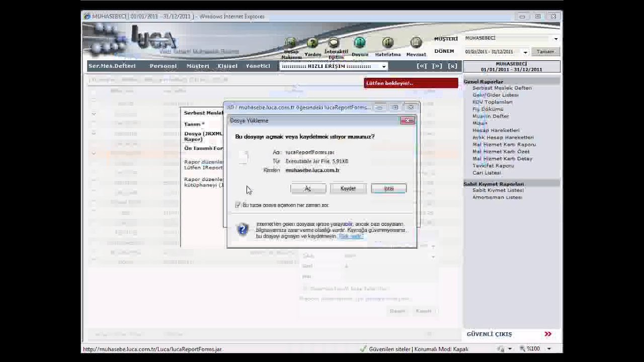Viewport: 644px width, 362px height.
Task: Open the Kişisel menu
Action: point(227,66)
